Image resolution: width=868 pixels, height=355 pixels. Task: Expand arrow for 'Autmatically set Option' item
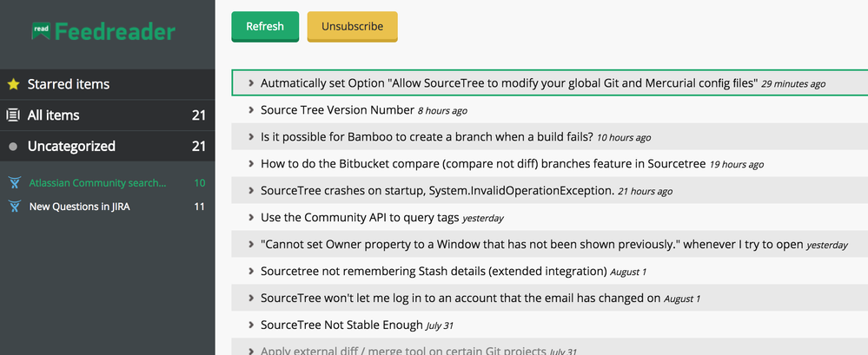point(251,83)
